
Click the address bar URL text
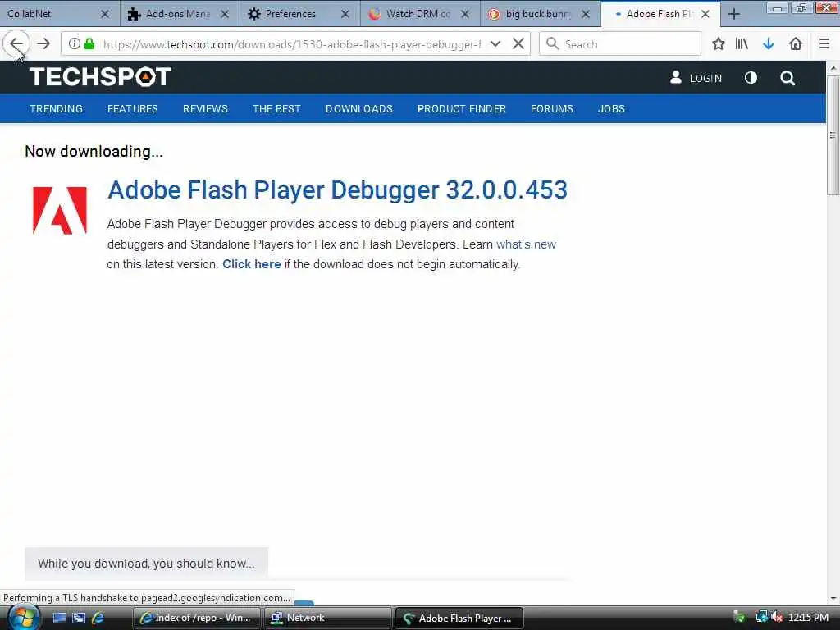pos(292,44)
